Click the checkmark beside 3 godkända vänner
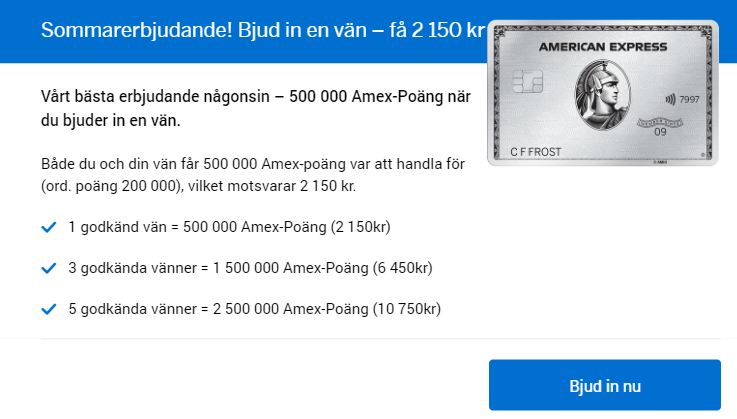Screen dimensions: 737x419 pos(48,269)
